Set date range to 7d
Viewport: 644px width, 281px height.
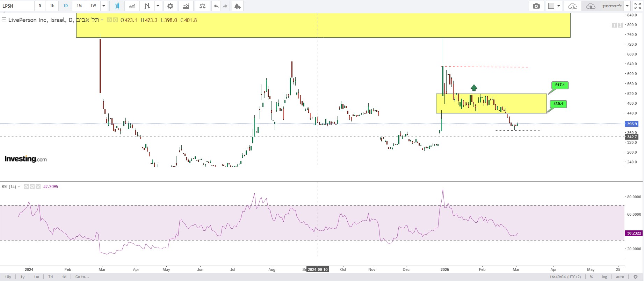click(x=50, y=277)
